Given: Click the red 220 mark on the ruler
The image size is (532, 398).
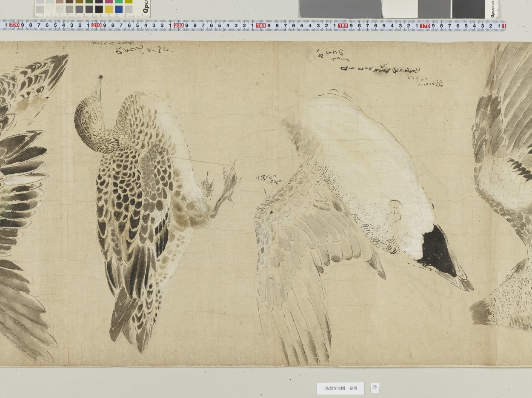Looking at the screenshot, I should point(14,25).
